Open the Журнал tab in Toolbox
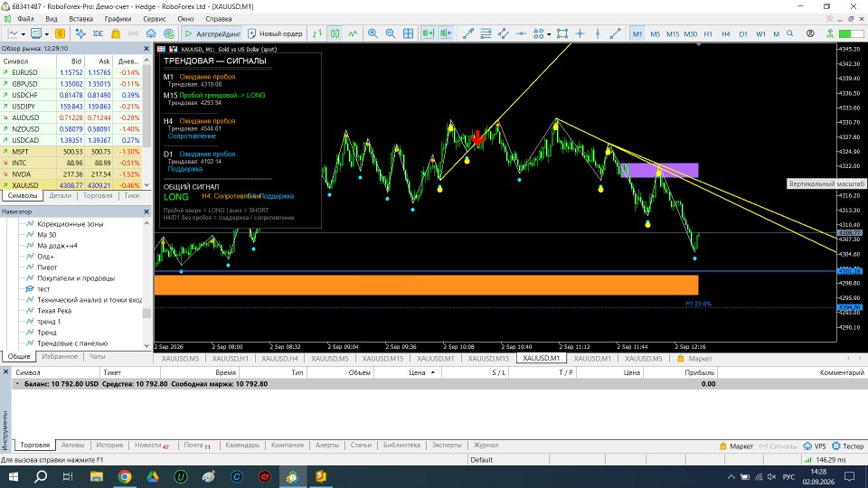Viewport: 868px width, 488px height. click(x=486, y=445)
